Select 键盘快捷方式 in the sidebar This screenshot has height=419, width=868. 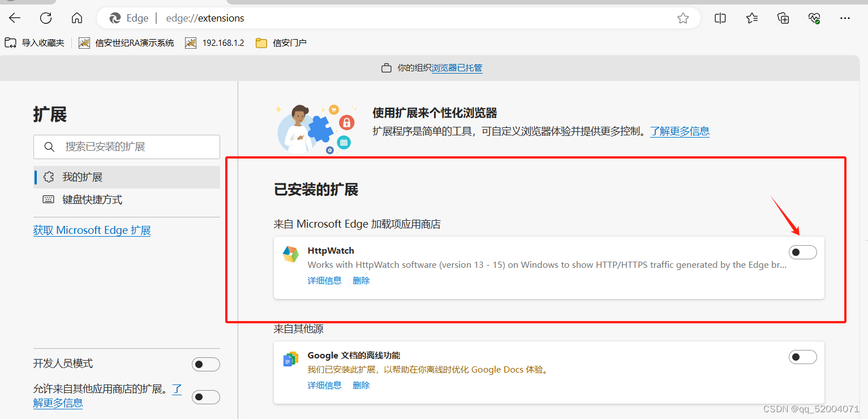[127, 200]
